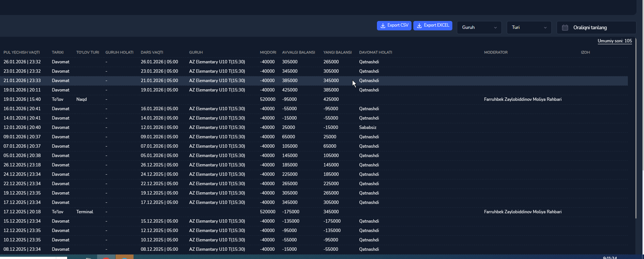The image size is (644, 259).
Task: Click lesson time 14.01.2026 | 05:00
Action: pos(159,118)
